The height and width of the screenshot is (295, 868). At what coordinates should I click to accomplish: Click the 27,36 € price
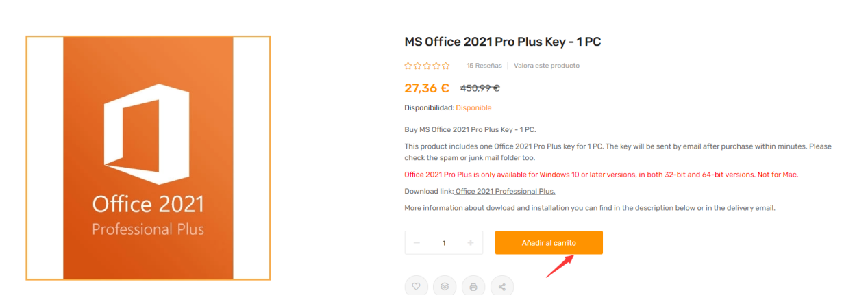(x=427, y=88)
